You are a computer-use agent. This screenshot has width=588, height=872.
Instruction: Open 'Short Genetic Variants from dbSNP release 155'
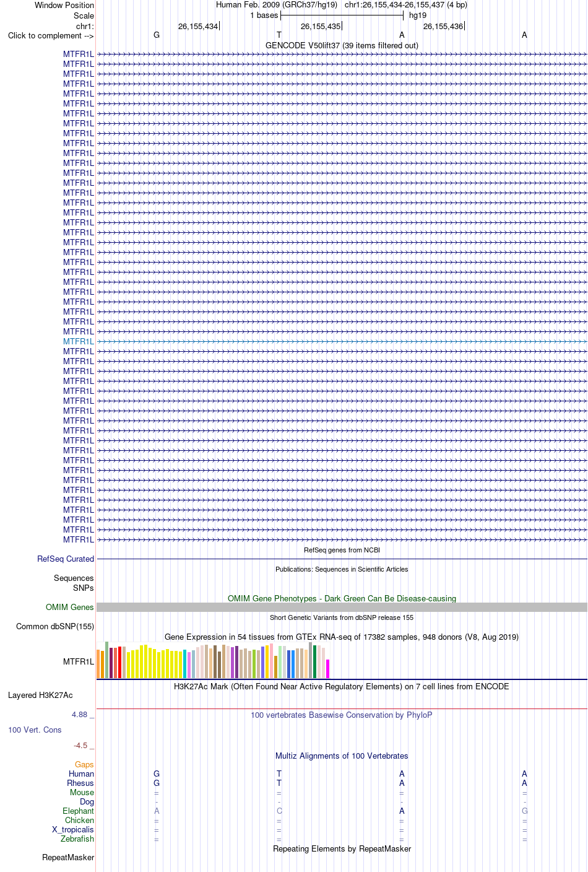[x=342, y=617]
